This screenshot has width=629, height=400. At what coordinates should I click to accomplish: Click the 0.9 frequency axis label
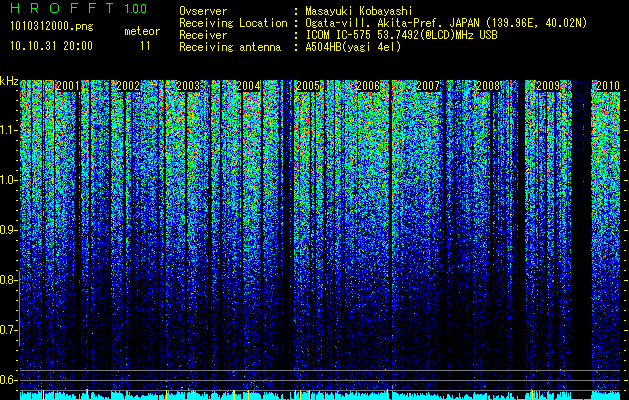9,230
